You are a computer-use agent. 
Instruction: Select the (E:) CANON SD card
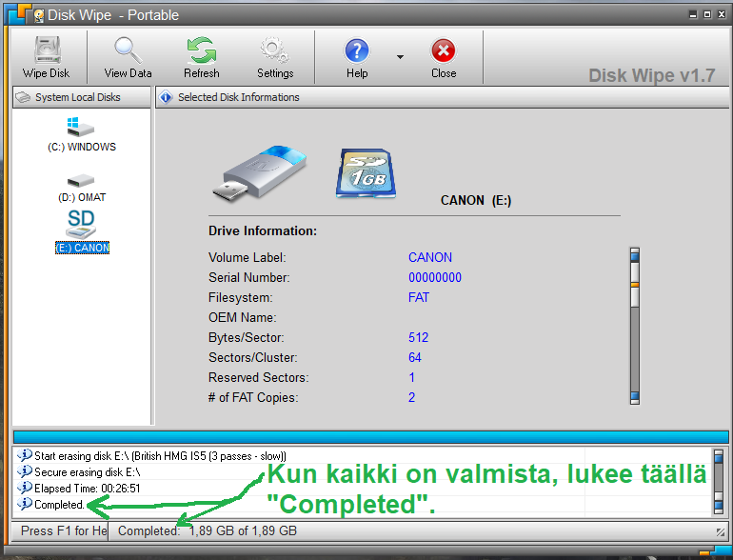[x=82, y=232]
